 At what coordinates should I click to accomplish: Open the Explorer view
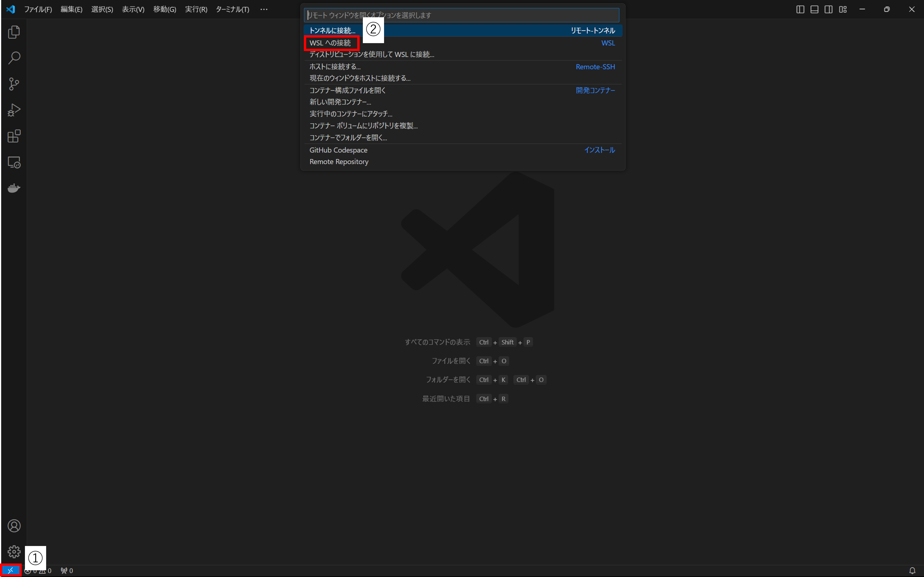coord(14,32)
